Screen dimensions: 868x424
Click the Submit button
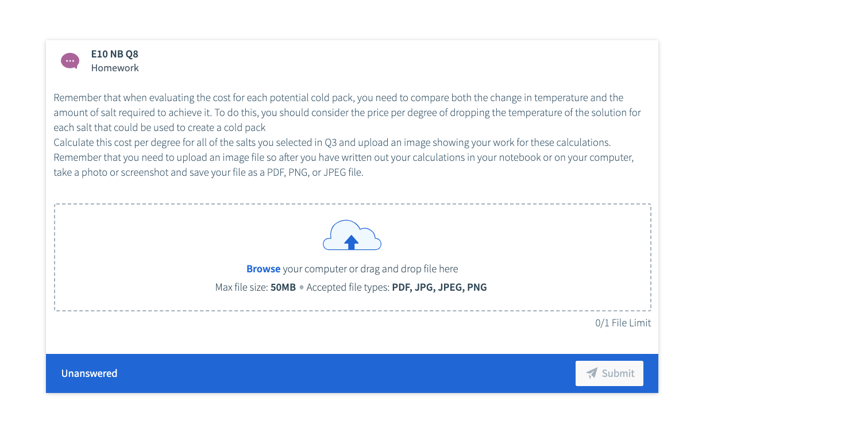click(609, 373)
